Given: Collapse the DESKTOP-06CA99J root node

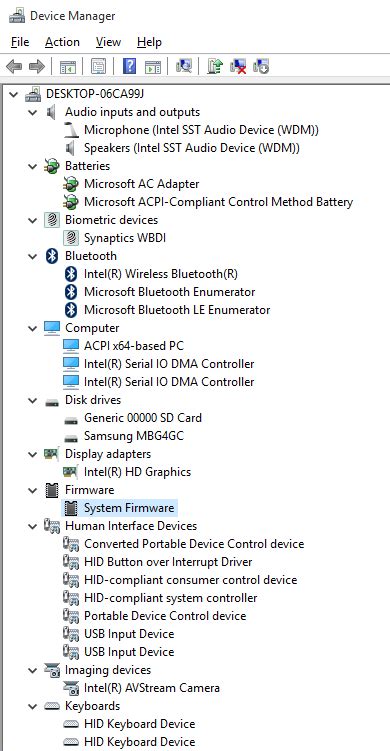Looking at the screenshot, I should pos(14,94).
